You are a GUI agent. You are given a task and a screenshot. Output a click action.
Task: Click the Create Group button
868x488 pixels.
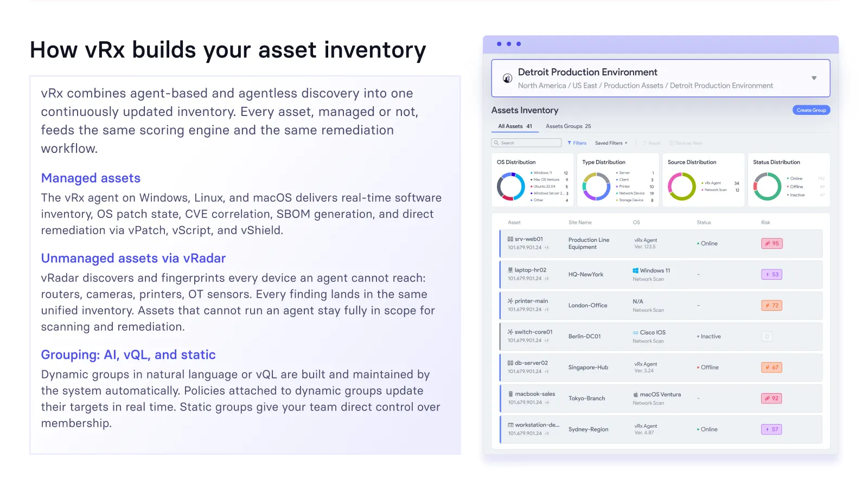811,110
